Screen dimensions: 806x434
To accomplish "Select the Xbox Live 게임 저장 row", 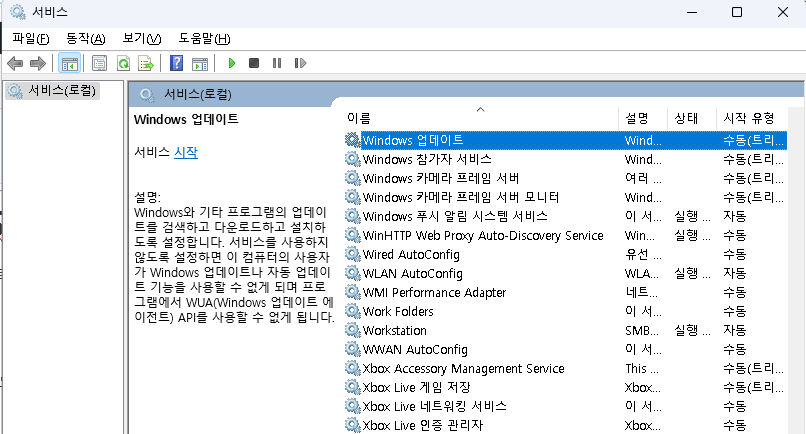I will pos(565,388).
